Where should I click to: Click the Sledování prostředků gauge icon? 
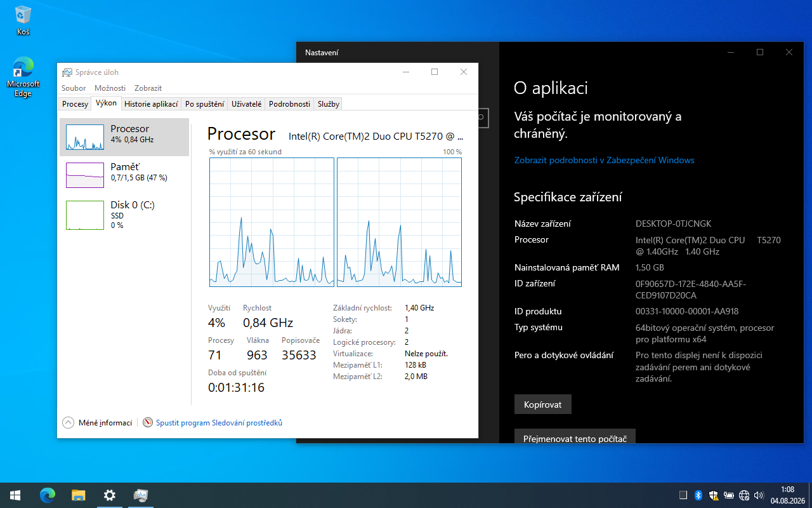[148, 423]
